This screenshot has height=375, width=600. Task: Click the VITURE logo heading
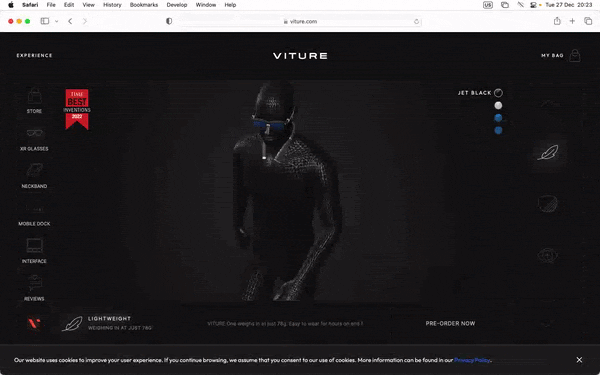click(x=300, y=56)
